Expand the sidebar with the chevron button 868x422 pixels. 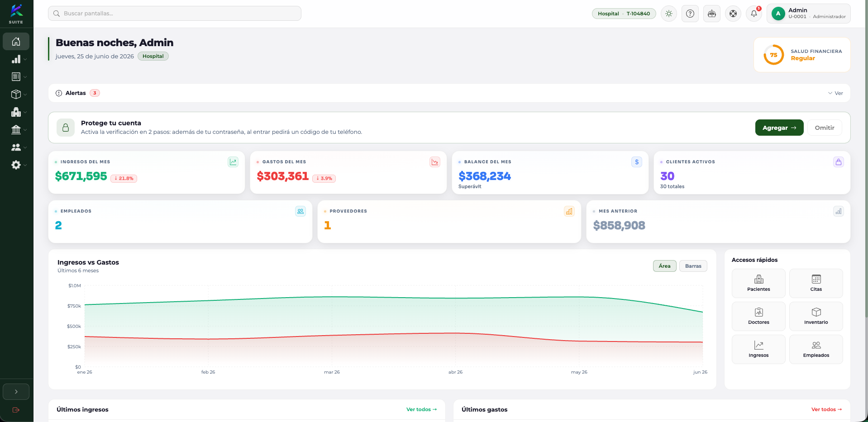[16, 392]
